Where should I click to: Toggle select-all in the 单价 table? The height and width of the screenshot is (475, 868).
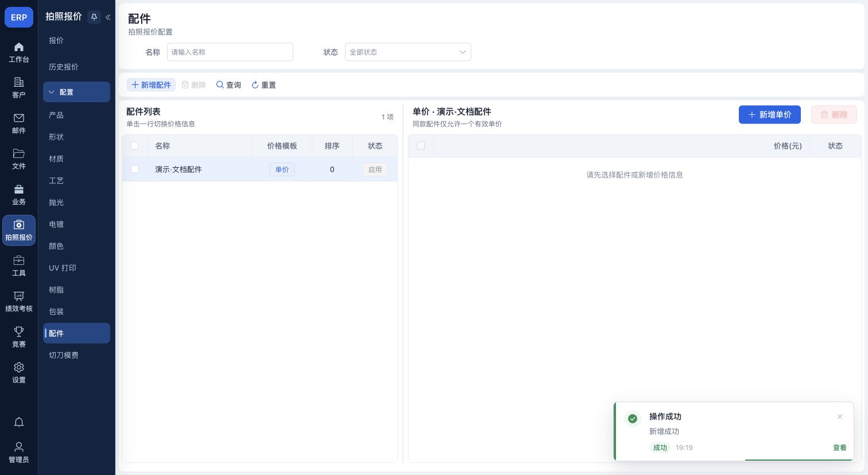pyautogui.click(x=421, y=146)
